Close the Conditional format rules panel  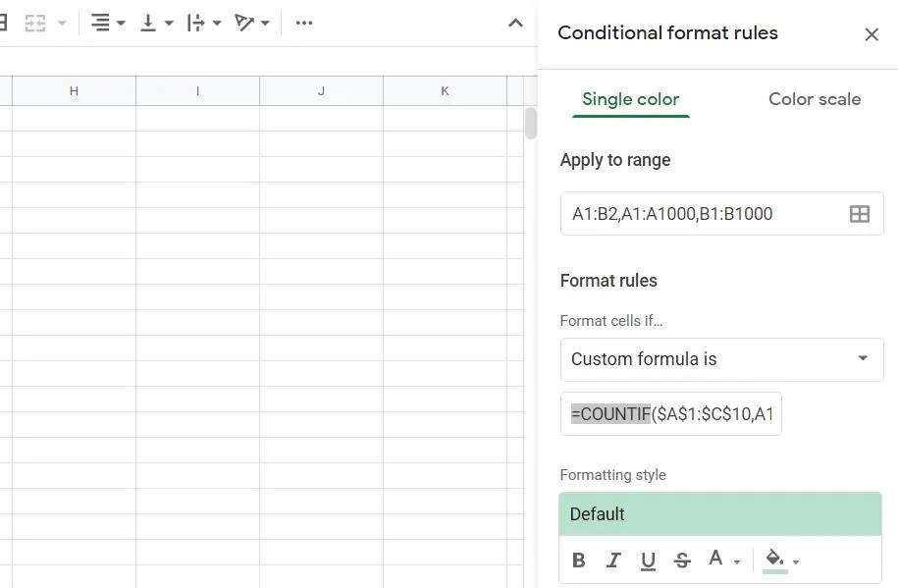click(x=872, y=34)
